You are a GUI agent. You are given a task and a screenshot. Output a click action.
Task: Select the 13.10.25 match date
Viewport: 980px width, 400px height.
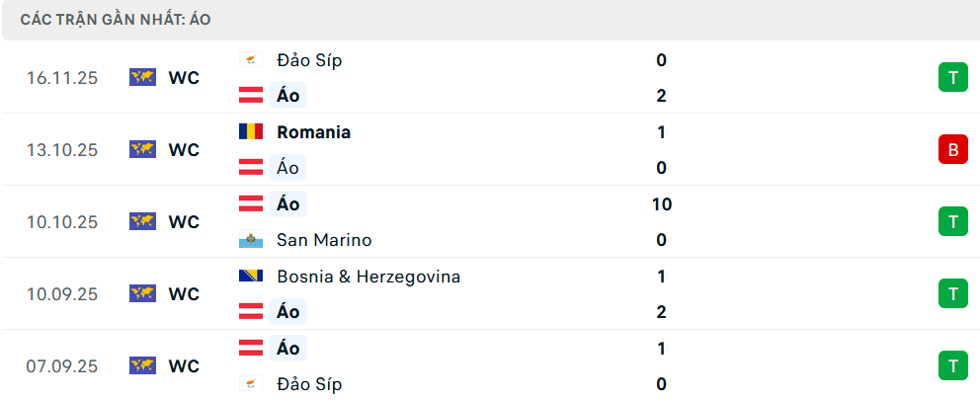(62, 149)
